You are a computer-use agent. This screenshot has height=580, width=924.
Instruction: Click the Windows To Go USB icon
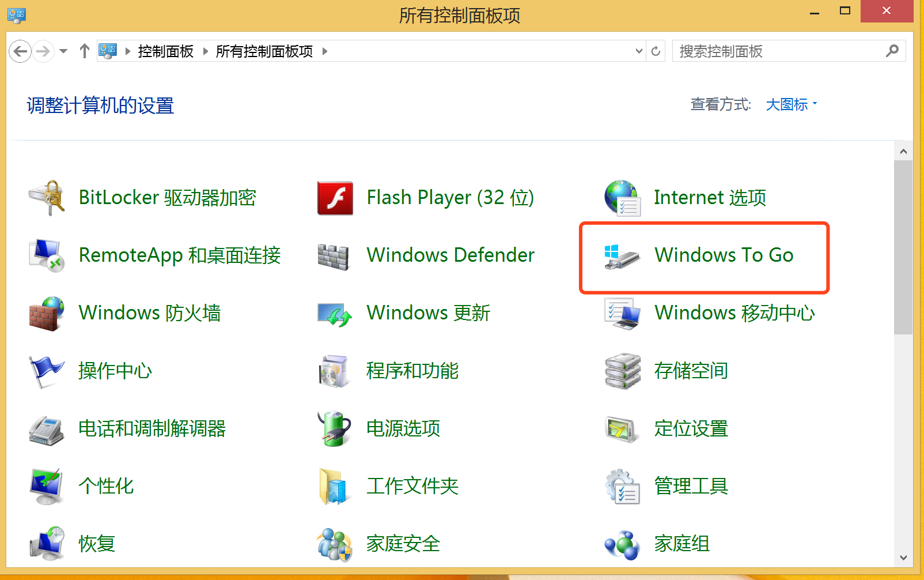point(622,257)
